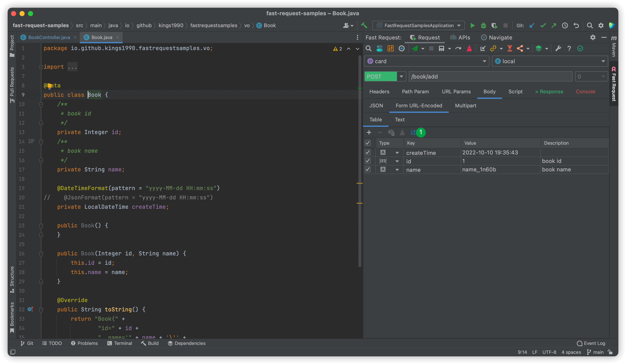Click the orange share icon
626x364 pixels.
click(520, 48)
